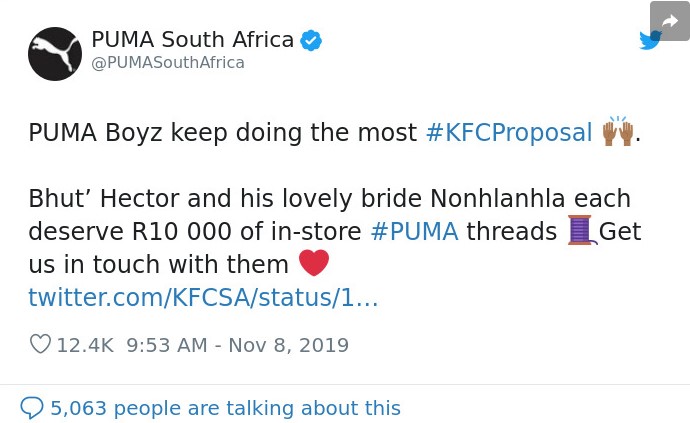View 5,063 people are talking about this
Image resolution: width=690 pixels, height=423 pixels.
[x=225, y=408]
